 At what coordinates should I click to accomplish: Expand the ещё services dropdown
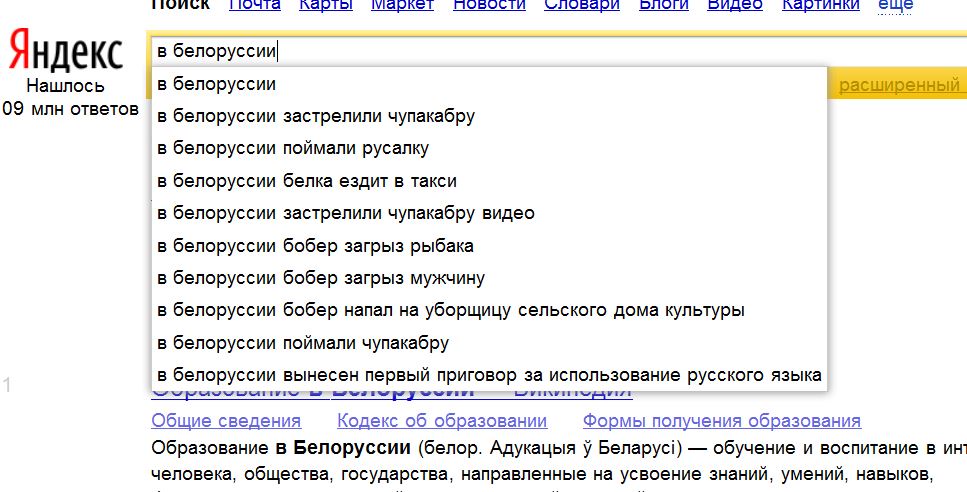[x=895, y=5]
